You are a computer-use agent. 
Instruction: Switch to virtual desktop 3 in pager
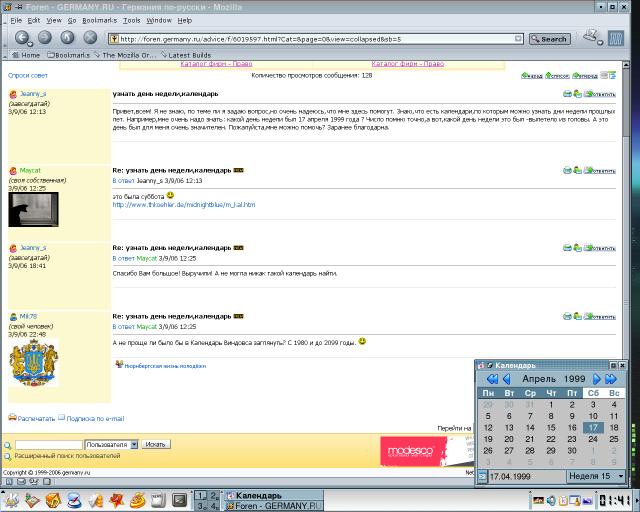201,504
